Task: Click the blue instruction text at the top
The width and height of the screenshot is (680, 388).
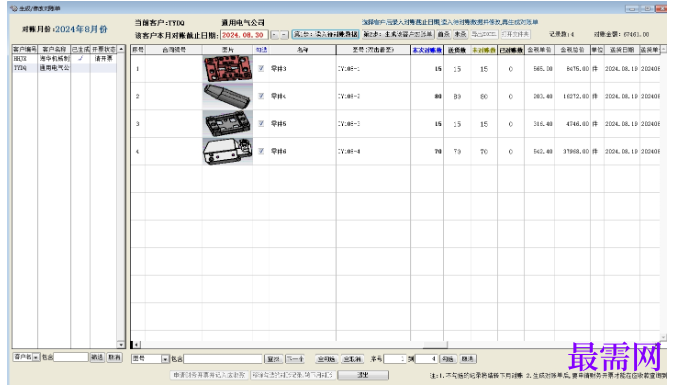Action: pyautogui.click(x=450, y=22)
